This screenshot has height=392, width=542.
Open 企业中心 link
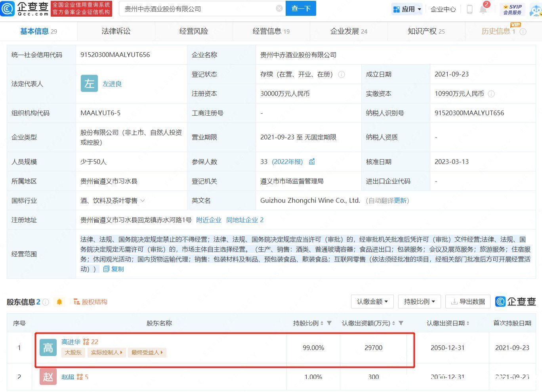(443, 9)
